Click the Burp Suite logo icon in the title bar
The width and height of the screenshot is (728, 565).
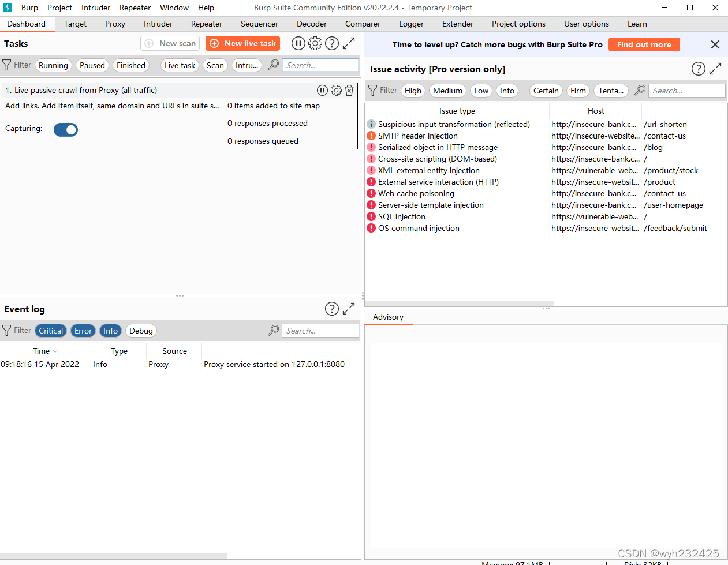tap(8, 8)
